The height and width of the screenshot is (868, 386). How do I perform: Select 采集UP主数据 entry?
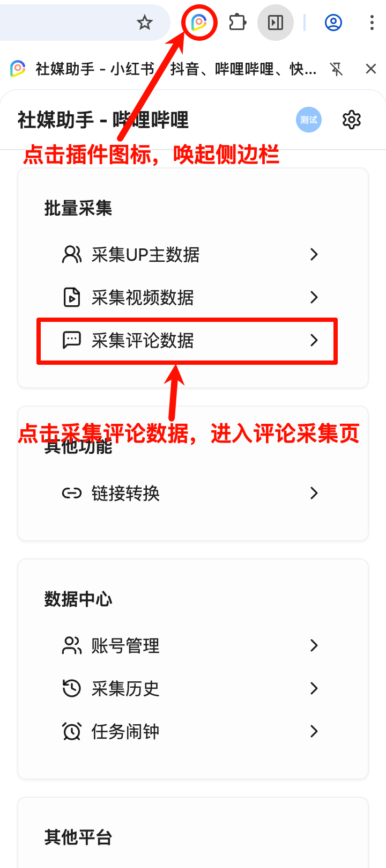[x=190, y=254]
